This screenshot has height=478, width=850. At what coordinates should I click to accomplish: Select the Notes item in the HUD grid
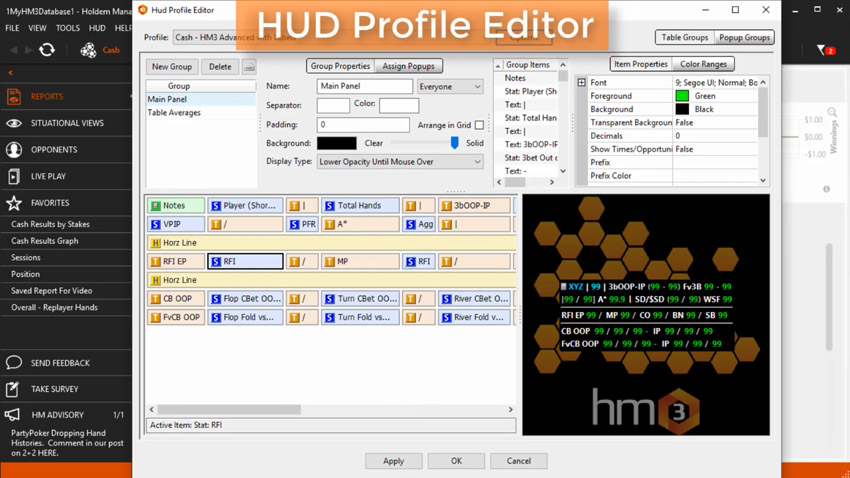(176, 205)
